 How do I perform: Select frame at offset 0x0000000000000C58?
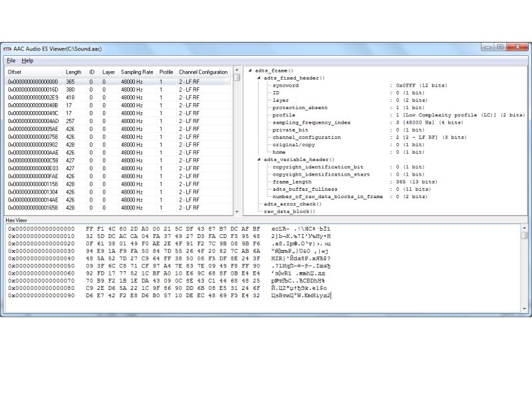click(x=118, y=160)
